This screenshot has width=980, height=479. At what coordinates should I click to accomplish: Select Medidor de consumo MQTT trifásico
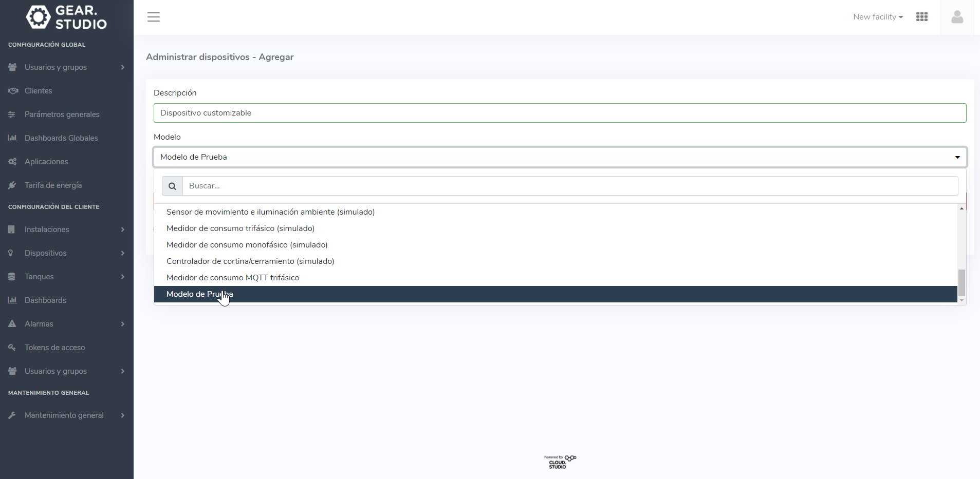tap(232, 278)
